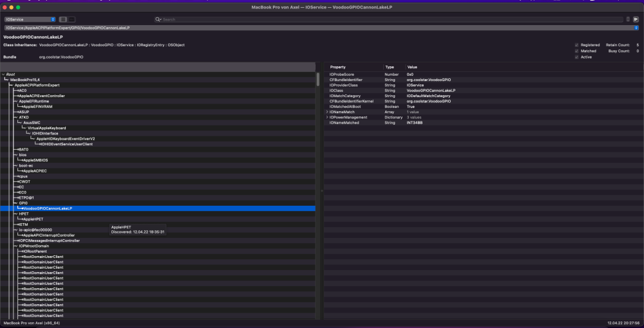Collapse the AsusSMC node
Viewport: 644px width, 328px height.
20,123
